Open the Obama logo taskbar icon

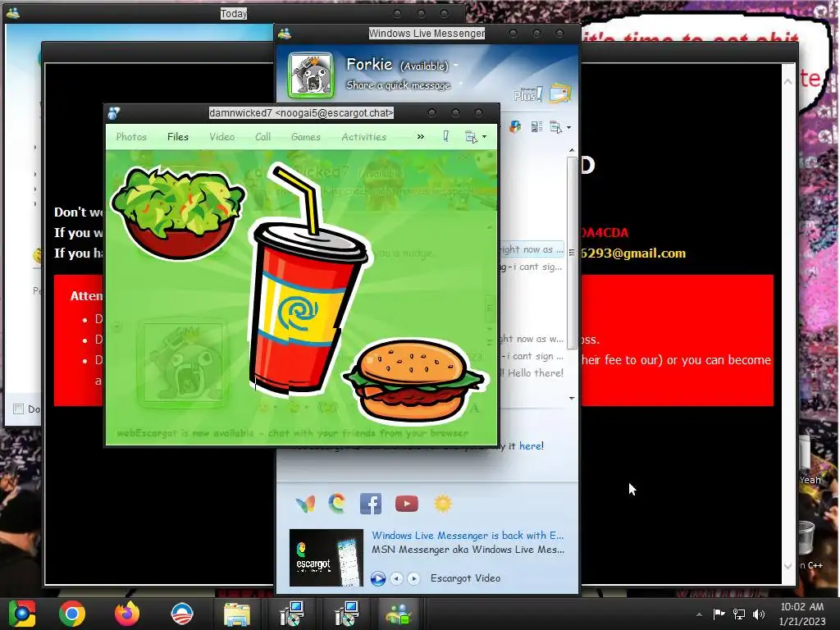pyautogui.click(x=181, y=614)
